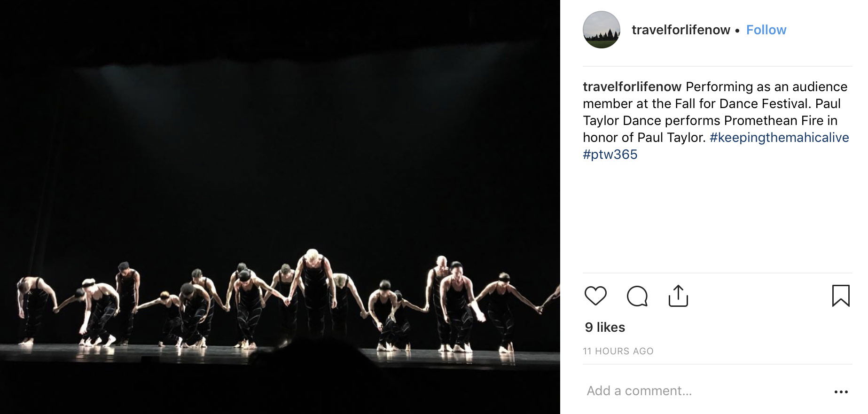The height and width of the screenshot is (414, 868).
Task: View the 9 likes list
Action: tap(605, 327)
